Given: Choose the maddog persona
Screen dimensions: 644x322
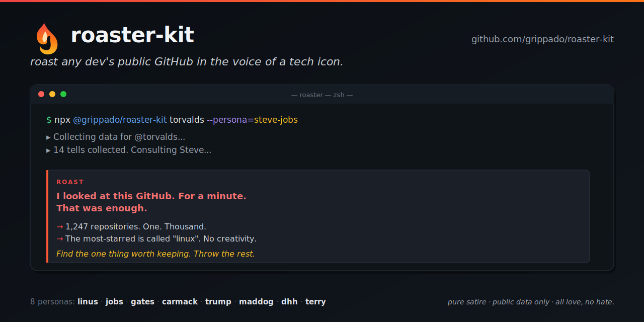Looking at the screenshot, I should 256,302.
